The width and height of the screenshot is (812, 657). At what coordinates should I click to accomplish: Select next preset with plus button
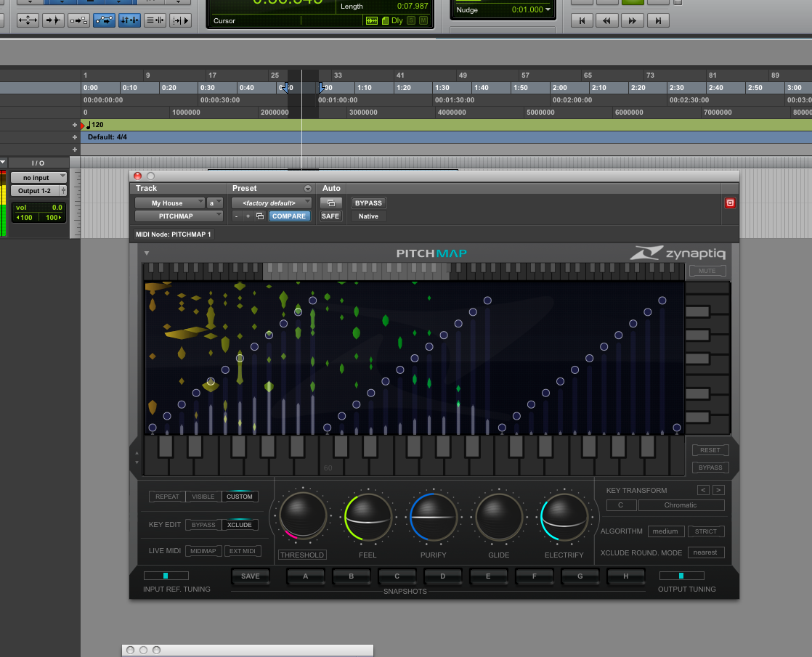(x=248, y=216)
